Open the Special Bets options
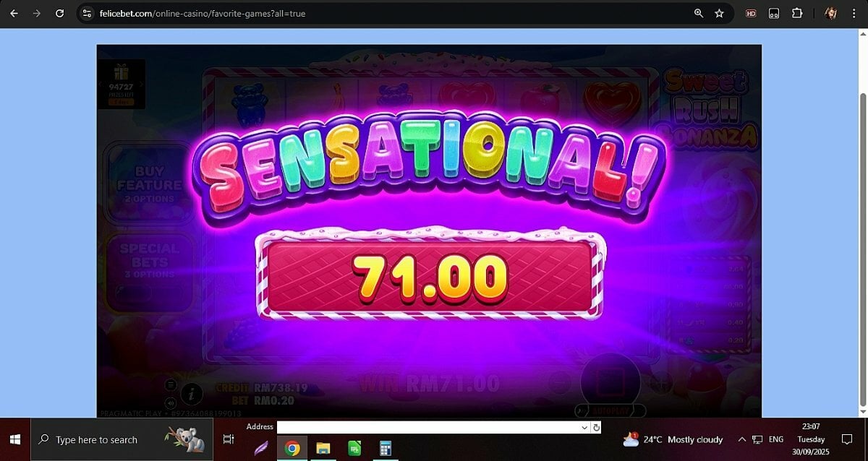This screenshot has height=461, width=868. [148, 261]
